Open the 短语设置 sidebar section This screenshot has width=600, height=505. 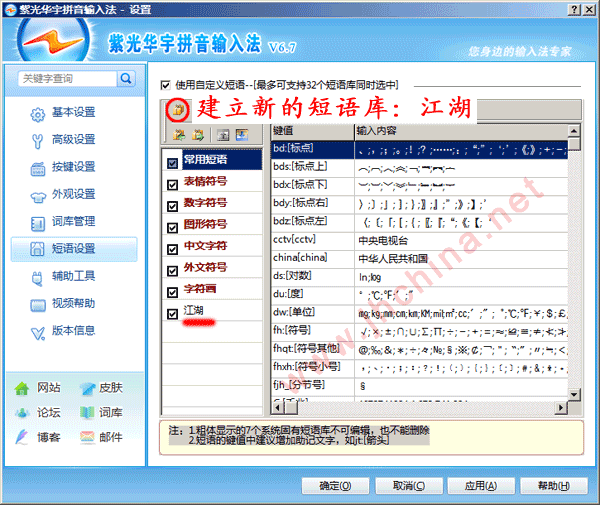coord(74,249)
